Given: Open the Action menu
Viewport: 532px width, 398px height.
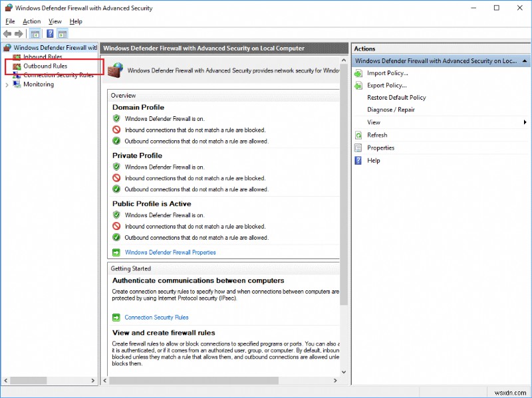Looking at the screenshot, I should point(32,21).
